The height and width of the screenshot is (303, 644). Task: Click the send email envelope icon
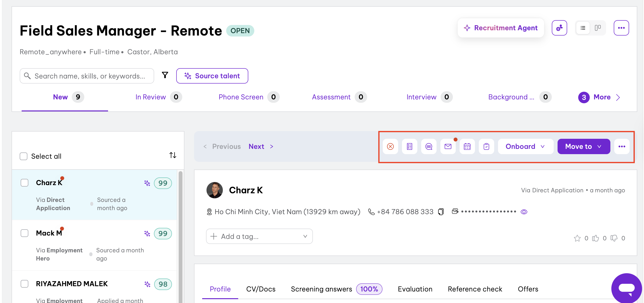tap(448, 146)
